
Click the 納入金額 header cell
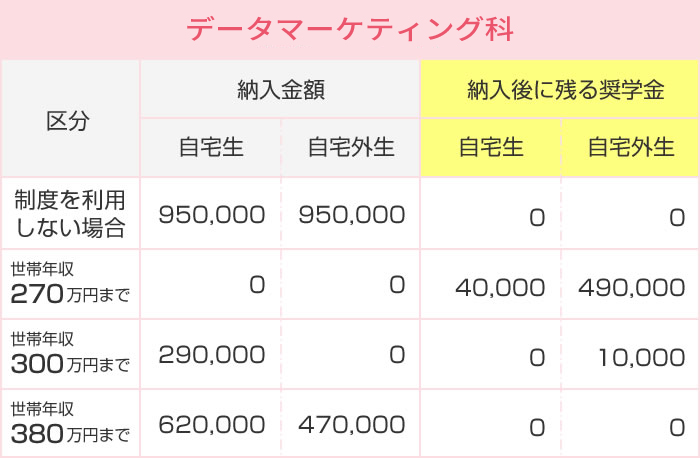[280, 89]
